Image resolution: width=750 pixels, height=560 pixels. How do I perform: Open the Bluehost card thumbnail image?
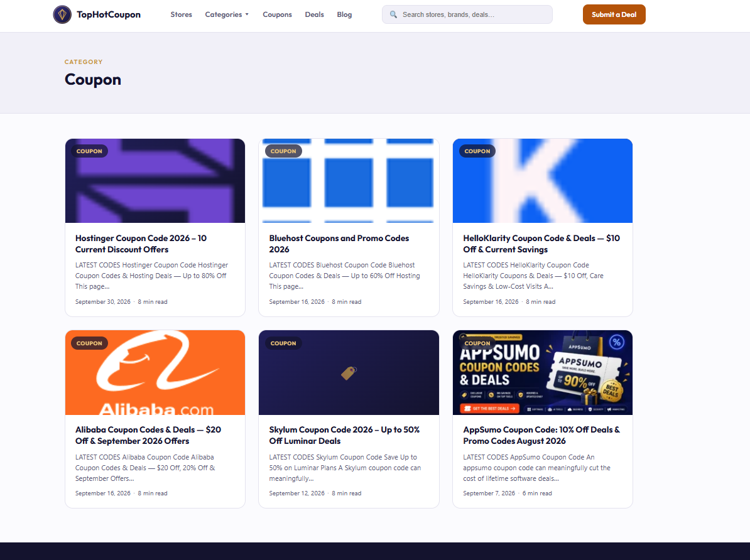349,181
